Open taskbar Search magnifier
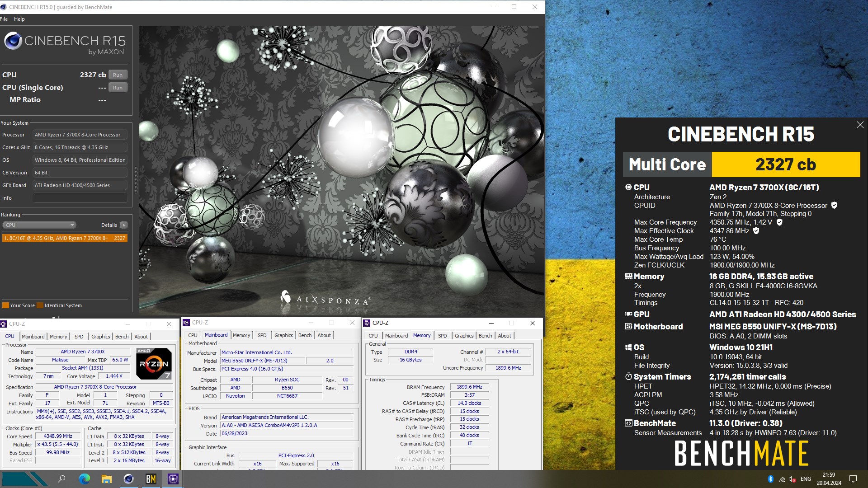This screenshot has width=868, height=488. click(x=62, y=479)
